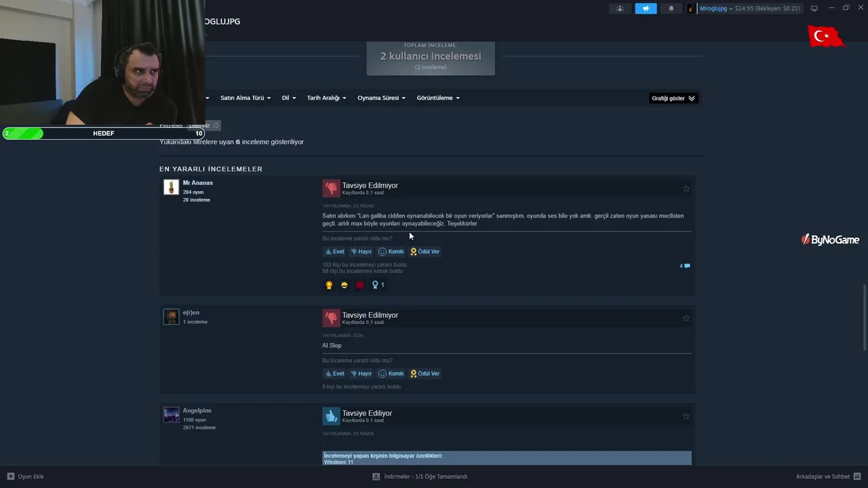This screenshot has width=868, height=488.
Task: Select the 2 kullanıcı incelemesi summary box
Action: (431, 58)
